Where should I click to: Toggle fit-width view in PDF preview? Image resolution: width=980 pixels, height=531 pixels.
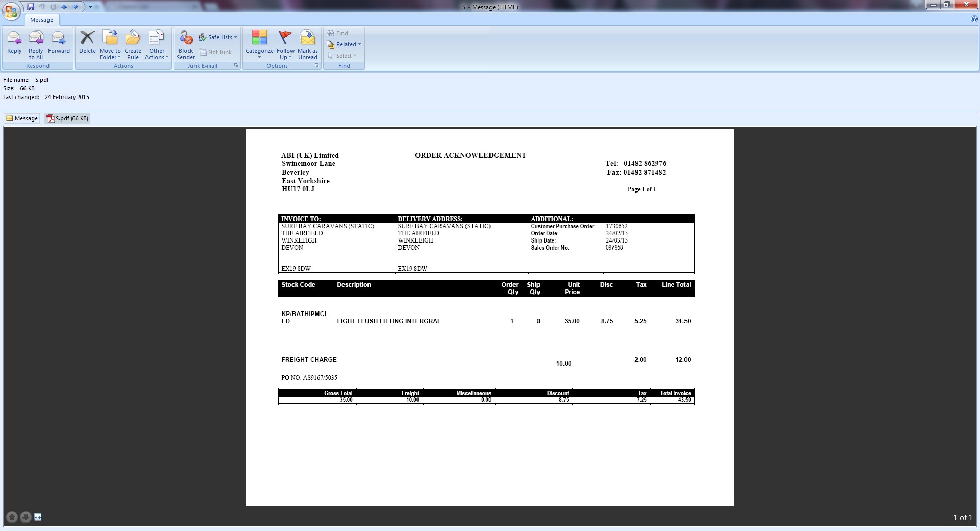point(38,517)
